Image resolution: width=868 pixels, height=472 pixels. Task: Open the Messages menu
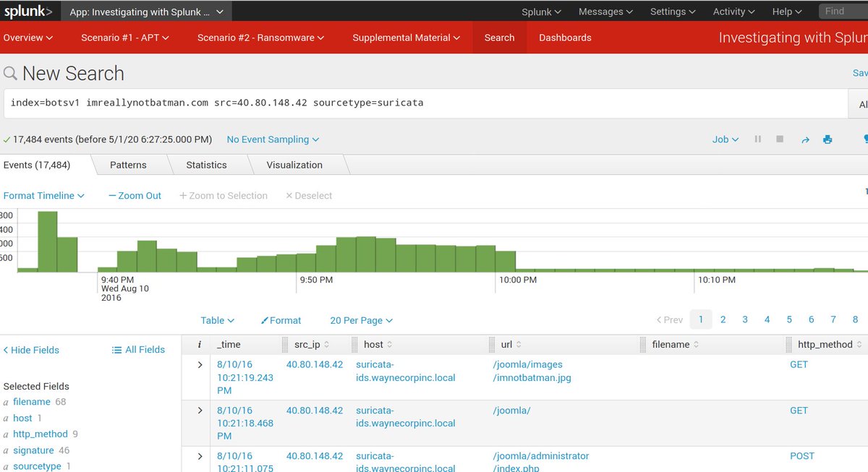point(605,12)
